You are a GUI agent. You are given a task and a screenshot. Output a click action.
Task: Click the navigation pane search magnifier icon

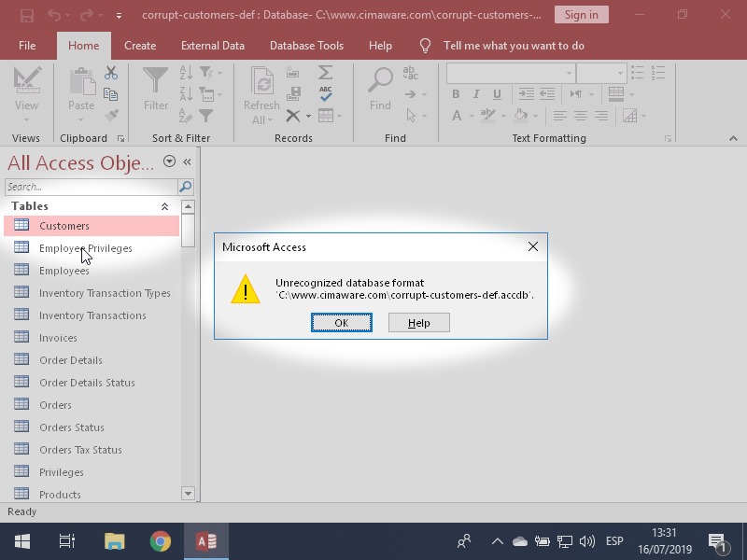point(185,187)
